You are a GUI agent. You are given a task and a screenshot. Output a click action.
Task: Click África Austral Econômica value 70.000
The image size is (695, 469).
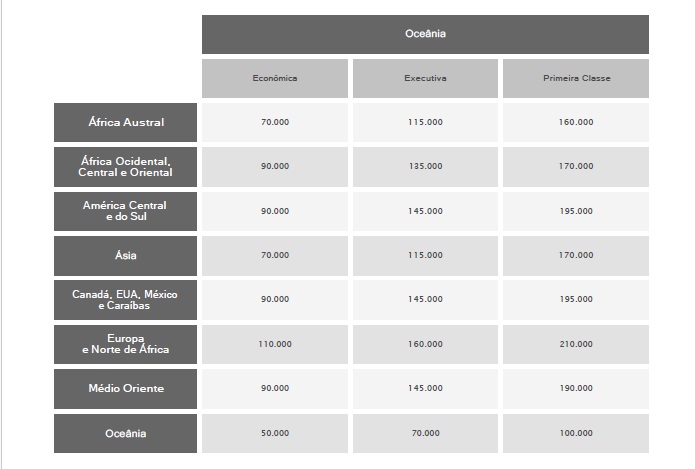point(275,122)
